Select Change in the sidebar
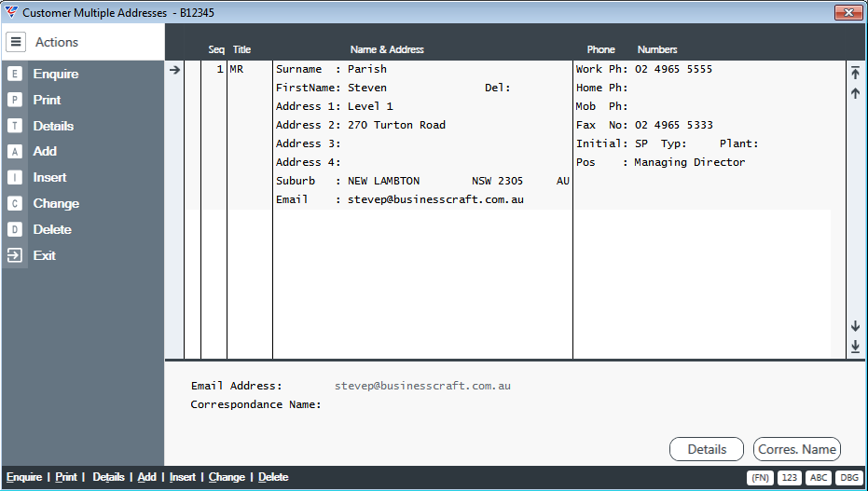The height and width of the screenshot is (491, 868). coord(56,203)
